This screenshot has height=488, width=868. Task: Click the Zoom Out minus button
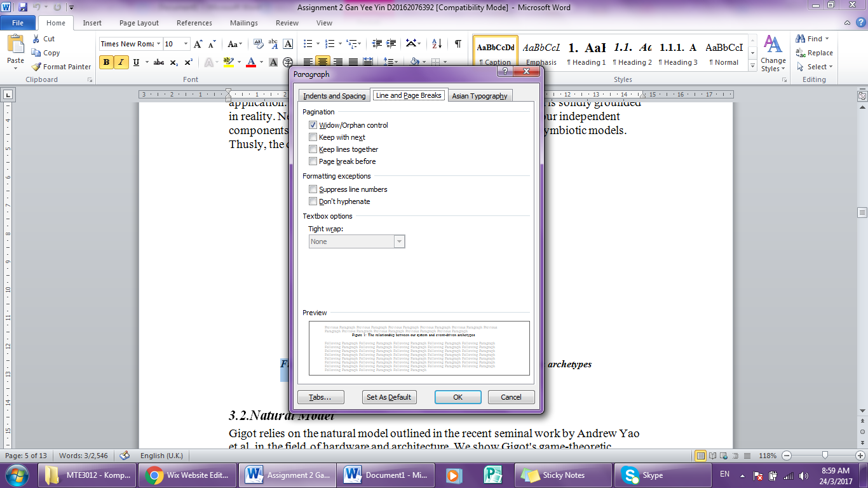[x=787, y=456]
